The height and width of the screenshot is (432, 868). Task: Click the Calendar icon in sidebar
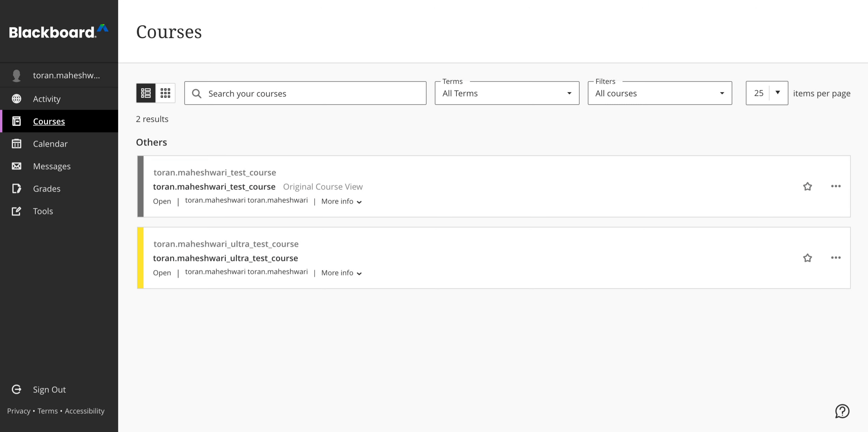pyautogui.click(x=17, y=144)
